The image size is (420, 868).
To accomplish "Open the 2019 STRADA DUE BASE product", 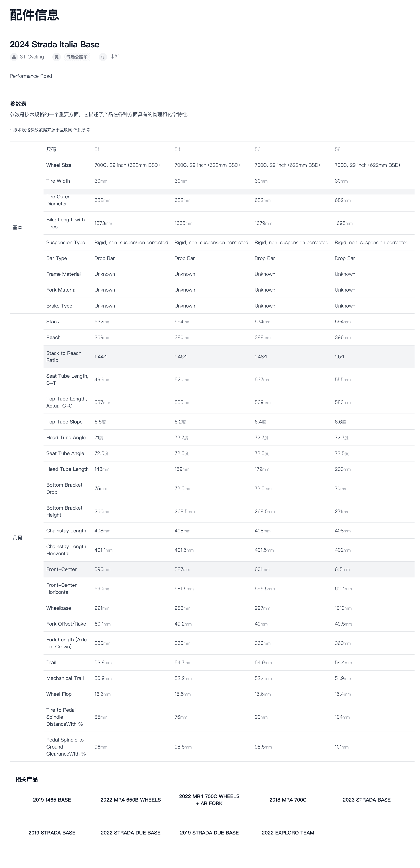I will (209, 832).
